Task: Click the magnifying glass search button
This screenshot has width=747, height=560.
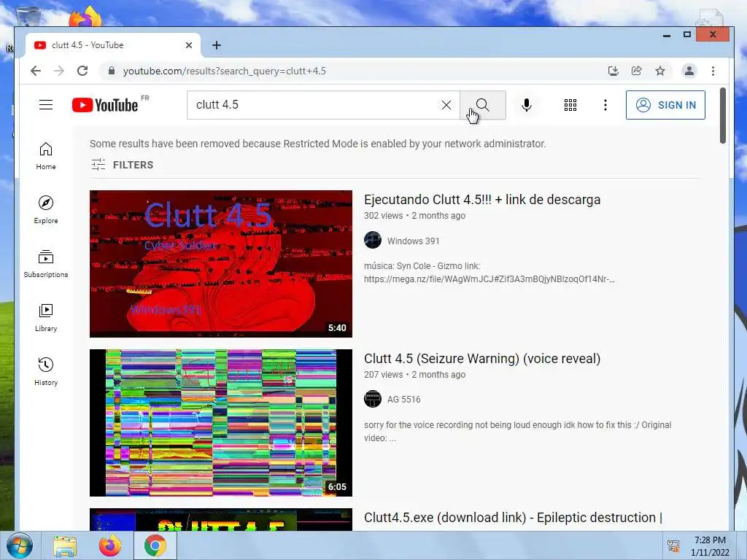Action: [x=483, y=105]
